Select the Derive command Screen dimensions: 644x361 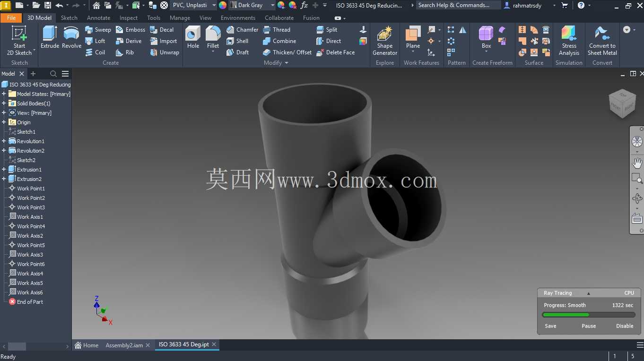point(129,41)
